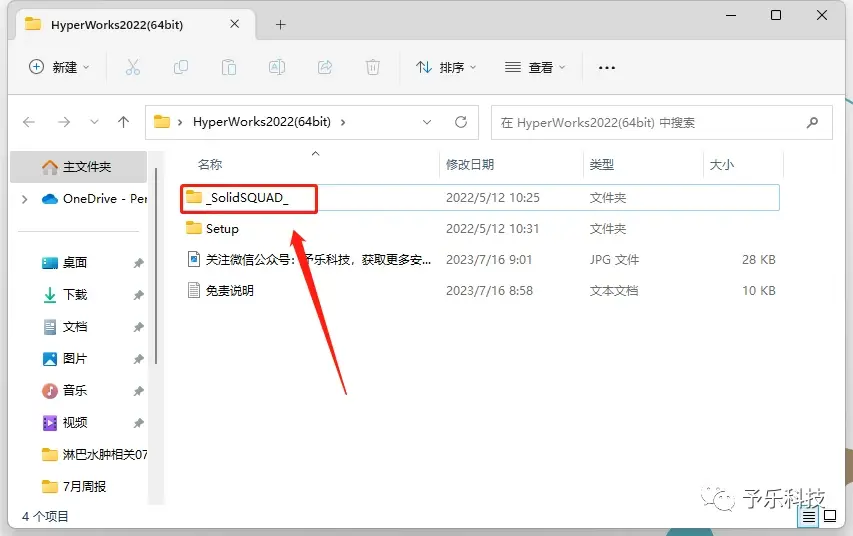Viewport: 853px width, 536px height.
Task: Click the Copy icon in toolbar
Action: click(181, 67)
